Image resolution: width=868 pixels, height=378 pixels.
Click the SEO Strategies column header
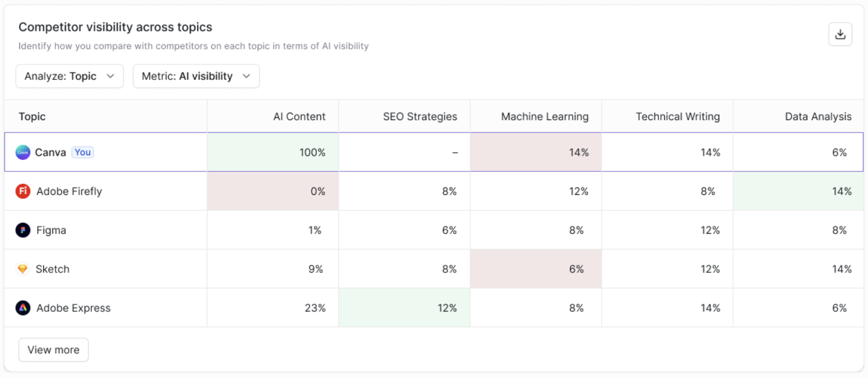(x=420, y=116)
